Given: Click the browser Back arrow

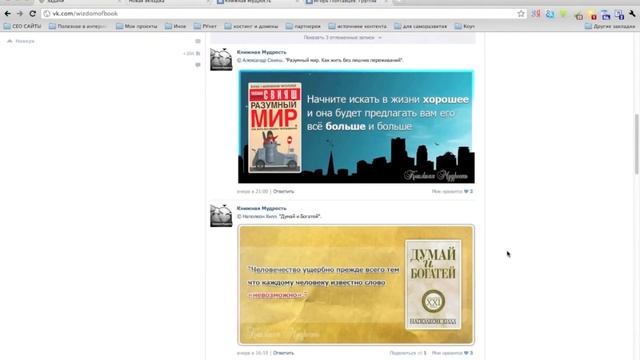Looking at the screenshot, I should tap(7, 13).
